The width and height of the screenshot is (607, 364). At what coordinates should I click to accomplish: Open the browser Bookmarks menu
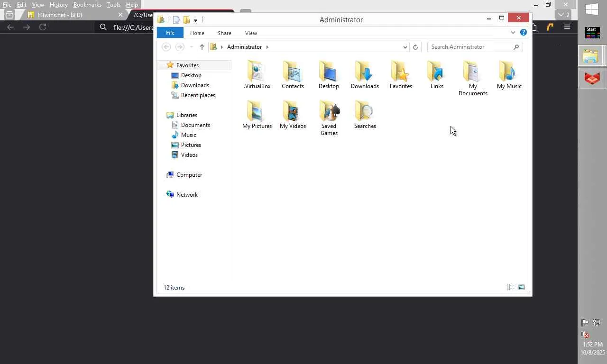[x=87, y=5]
